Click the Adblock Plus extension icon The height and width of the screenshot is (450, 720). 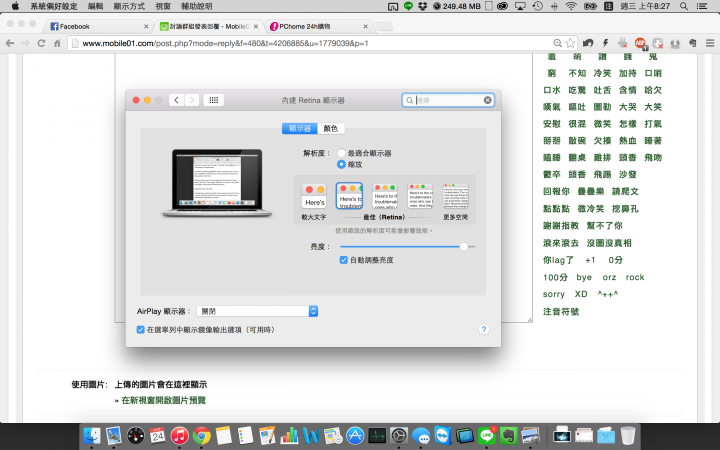click(x=640, y=43)
